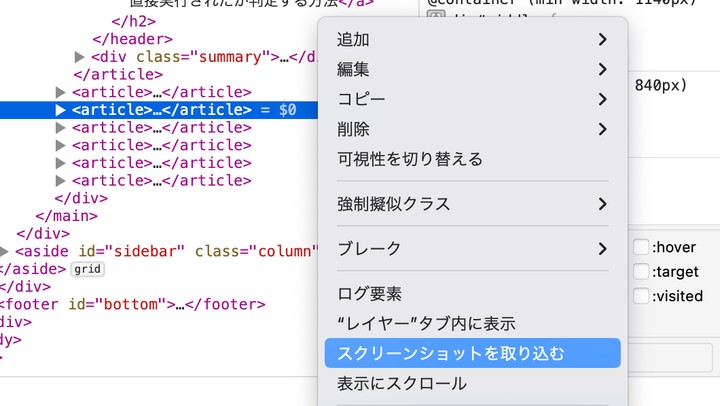
Task: Select the aside id="sidebar" element row
Action: pyautogui.click(x=159, y=251)
